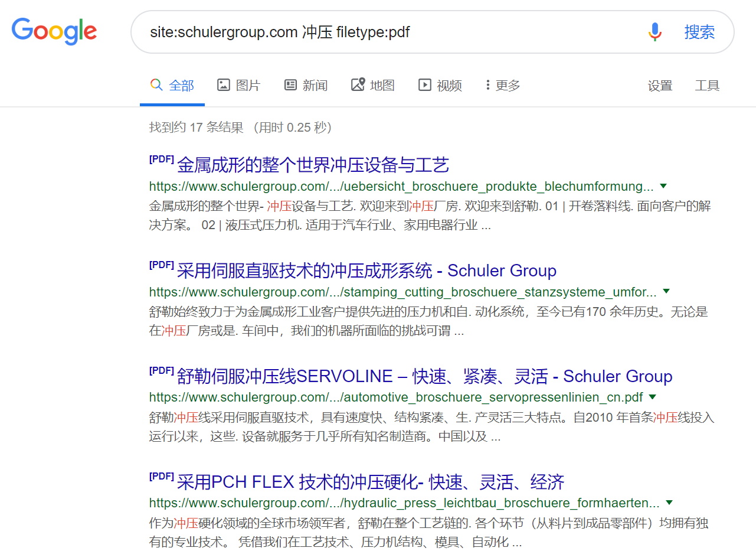Click the three-dot more icon
756x551 pixels.
click(x=487, y=85)
